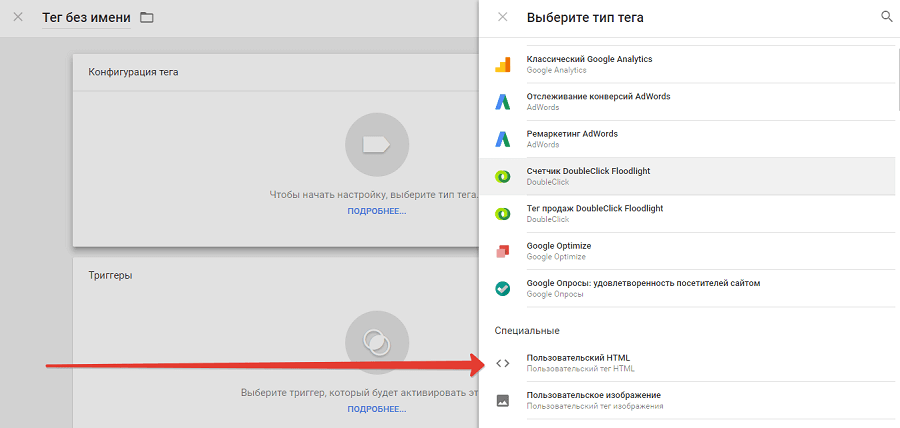Select the DoubleClick Floodlight counter icon

pos(503,176)
